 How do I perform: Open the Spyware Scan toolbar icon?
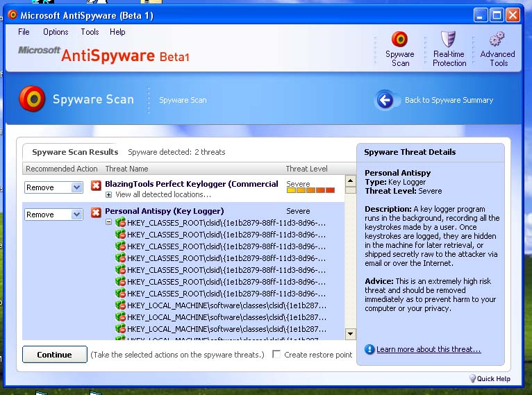coord(399,40)
